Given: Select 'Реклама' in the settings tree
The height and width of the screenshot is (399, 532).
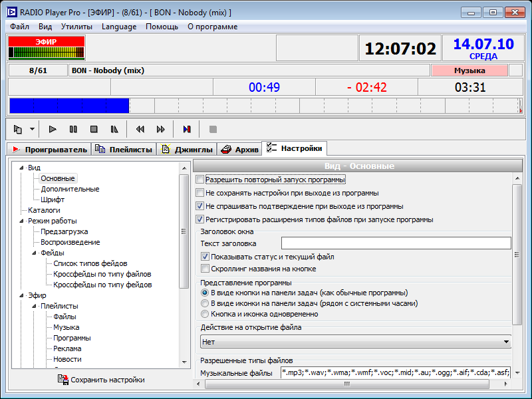Looking at the screenshot, I should click(67, 348).
